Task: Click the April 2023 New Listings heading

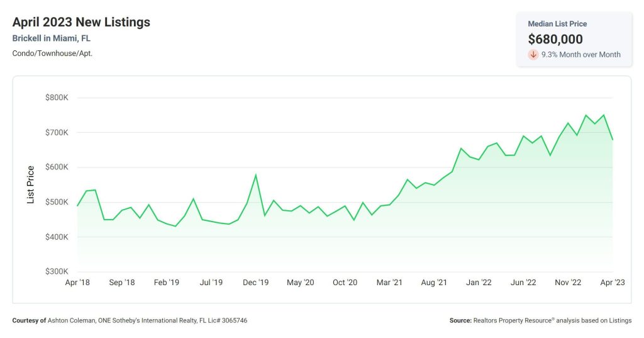Action: 81,22
